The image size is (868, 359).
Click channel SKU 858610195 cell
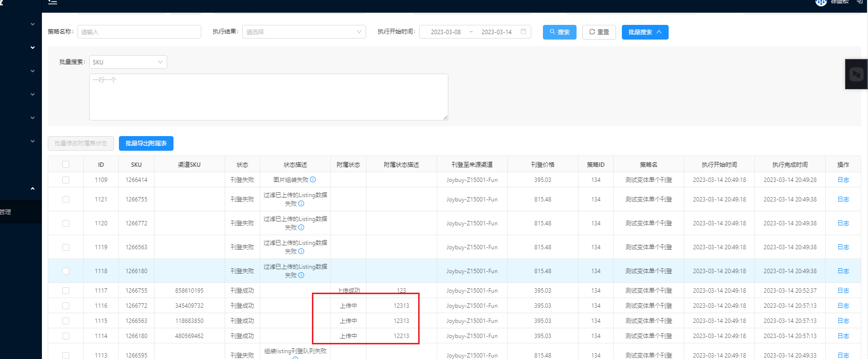(x=189, y=291)
